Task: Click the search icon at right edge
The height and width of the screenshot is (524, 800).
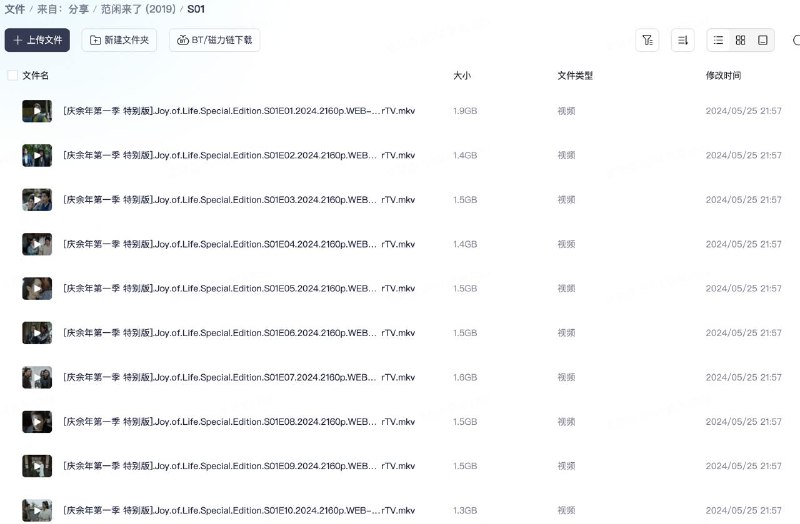Action: 796,40
